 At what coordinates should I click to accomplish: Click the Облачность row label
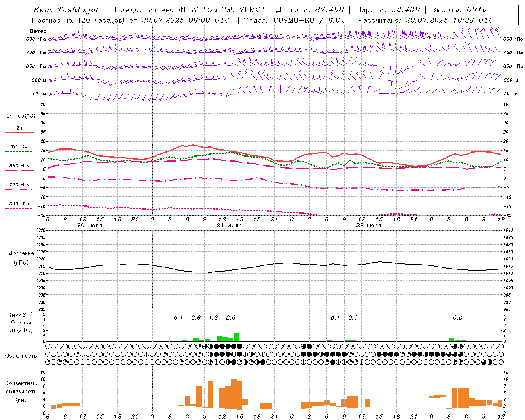[x=21, y=356]
